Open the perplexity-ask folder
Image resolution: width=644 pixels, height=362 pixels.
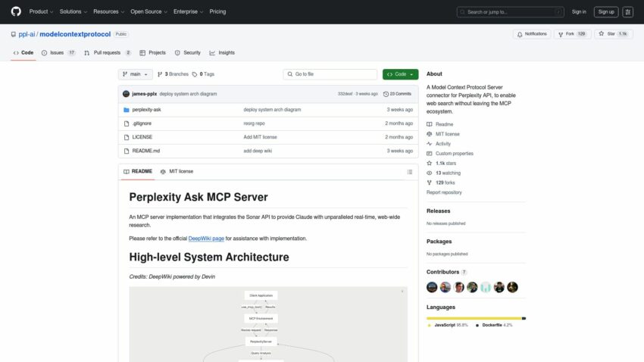(147, 110)
